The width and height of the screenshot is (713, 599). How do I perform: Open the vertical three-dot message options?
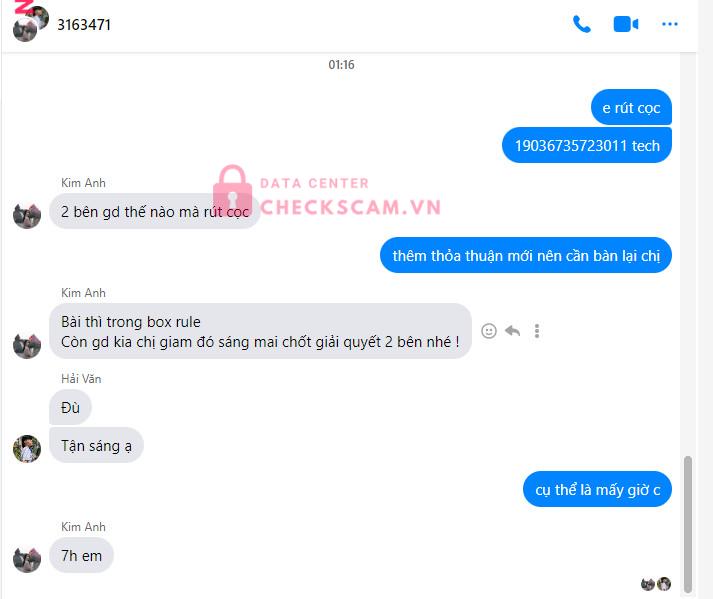[x=537, y=331]
